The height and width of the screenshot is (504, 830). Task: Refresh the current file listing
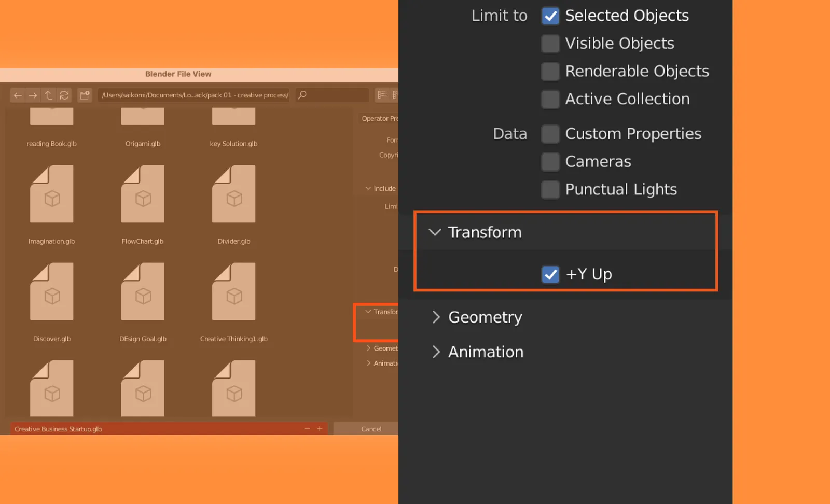tap(64, 95)
